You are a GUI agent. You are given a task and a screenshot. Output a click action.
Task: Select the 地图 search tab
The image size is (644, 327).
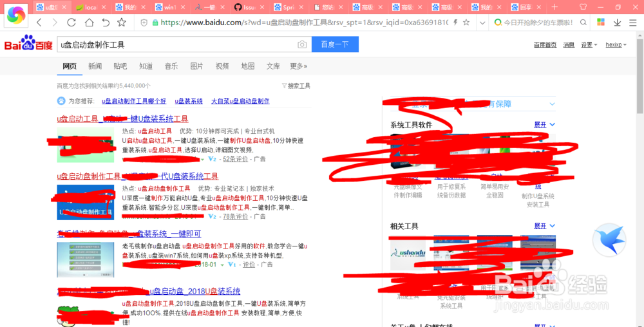coord(248,66)
